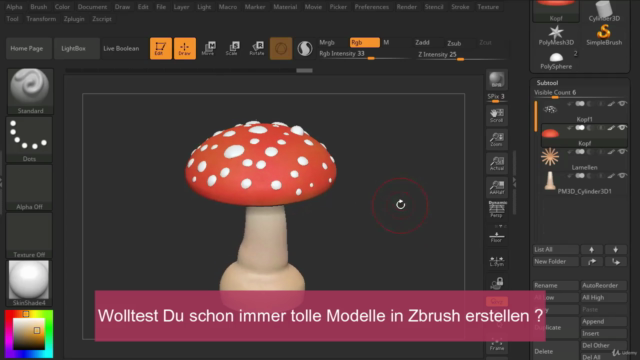Toggle visibility eye of Kopf1 subtool
640x360 pixels.
(x=622, y=104)
